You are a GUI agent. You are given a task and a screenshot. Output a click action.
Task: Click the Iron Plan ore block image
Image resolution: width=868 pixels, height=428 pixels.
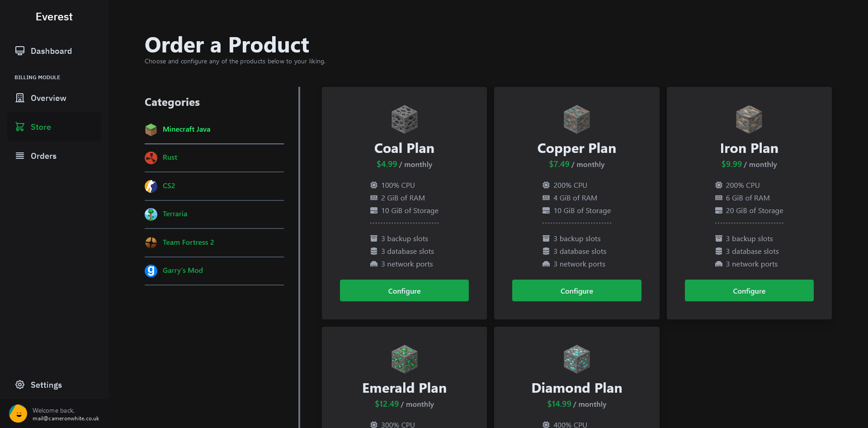[x=749, y=119]
